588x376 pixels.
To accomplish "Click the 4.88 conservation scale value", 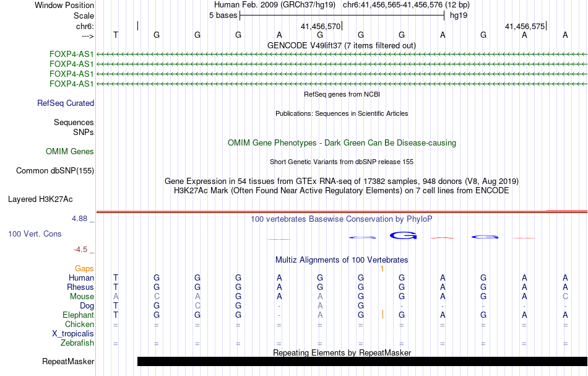I will (x=79, y=219).
